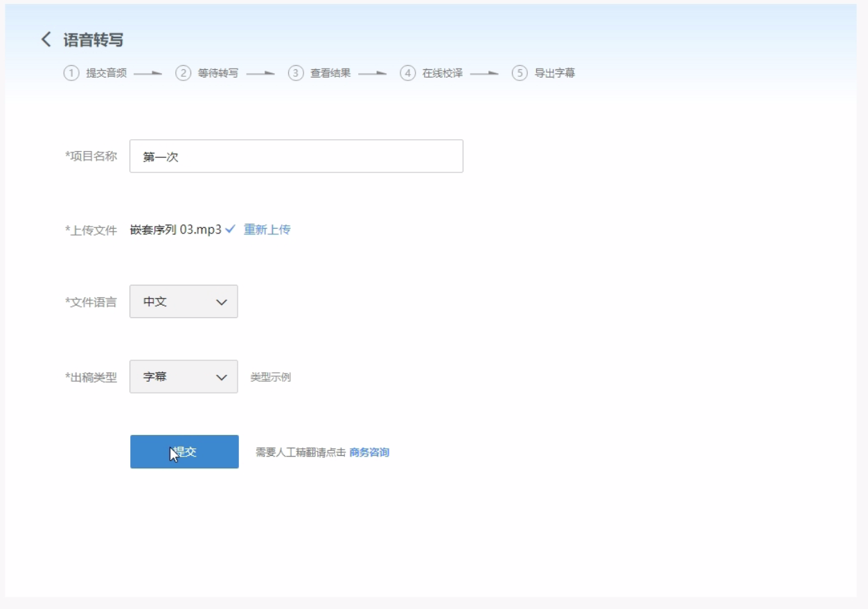Click the *出稿类型 field label

[91, 378]
